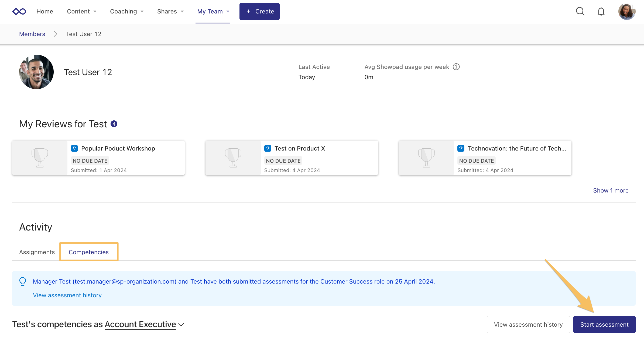
Task: Expand the Content menu dropdown
Action: [x=81, y=11]
